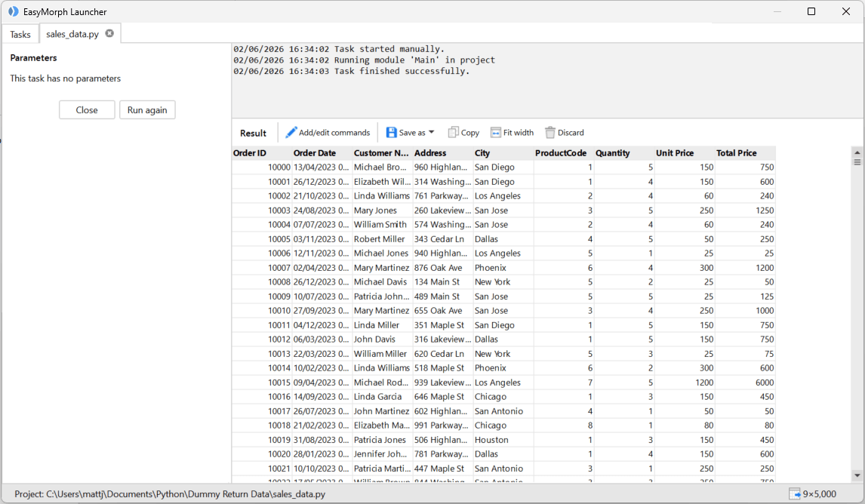Click 'This task has no parameters' text
The width and height of the screenshot is (865, 504).
(x=65, y=78)
